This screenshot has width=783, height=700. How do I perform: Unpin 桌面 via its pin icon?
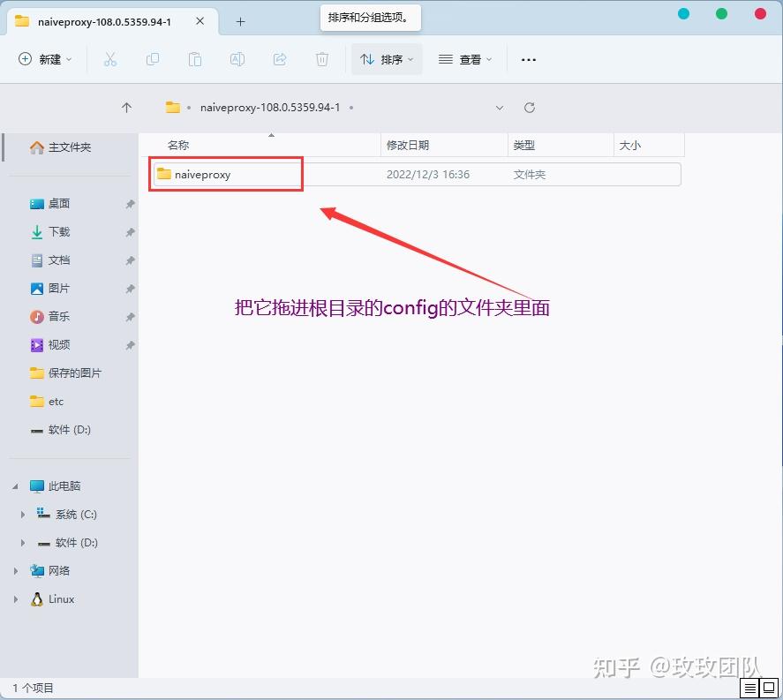(130, 204)
